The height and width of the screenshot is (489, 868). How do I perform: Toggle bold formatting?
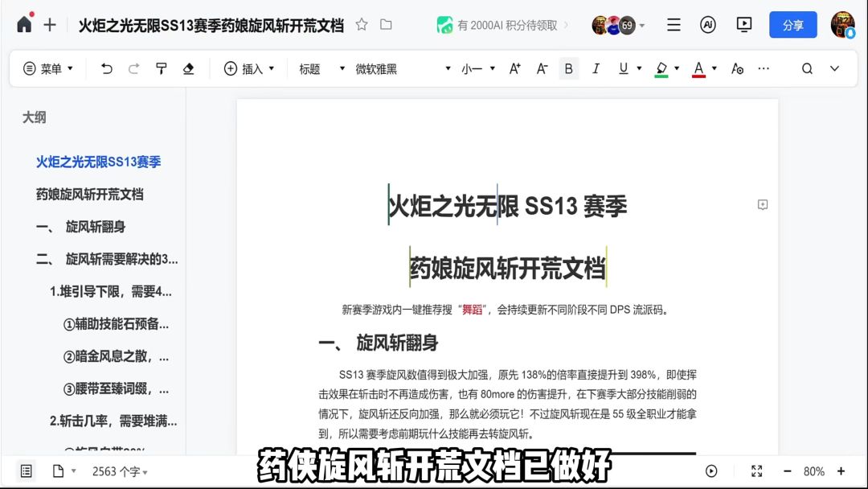pos(568,68)
